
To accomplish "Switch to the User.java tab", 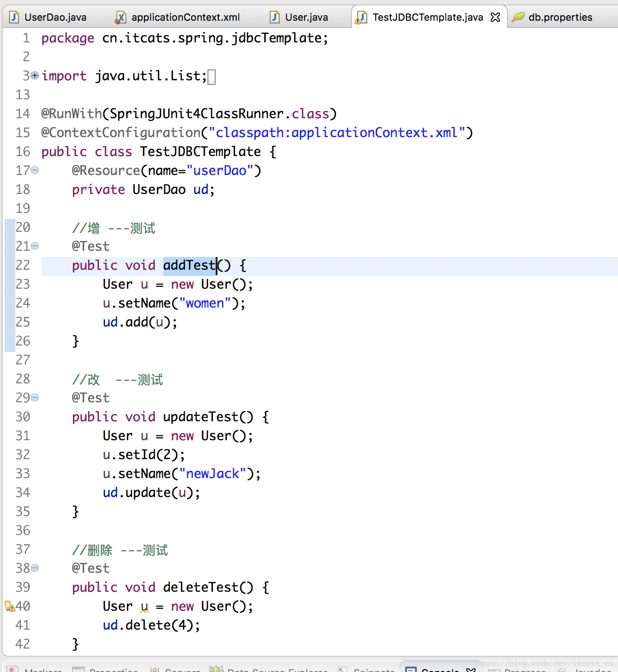I will (306, 17).
